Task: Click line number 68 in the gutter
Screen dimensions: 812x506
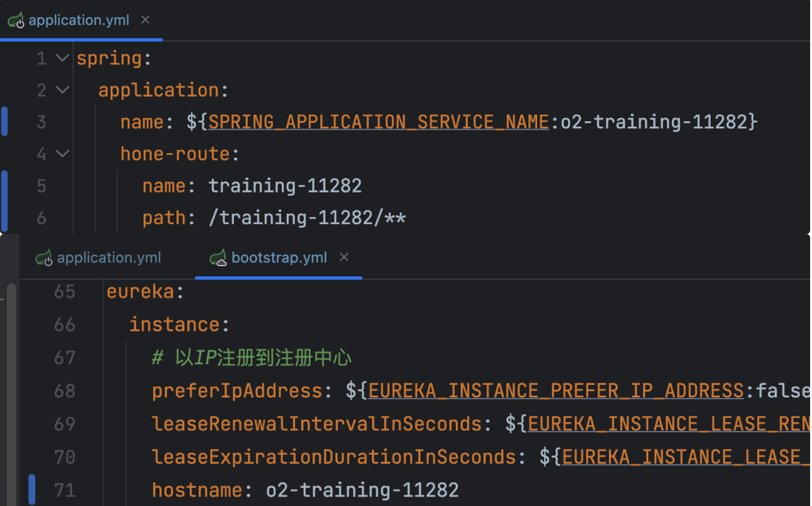Action: pyautogui.click(x=64, y=391)
